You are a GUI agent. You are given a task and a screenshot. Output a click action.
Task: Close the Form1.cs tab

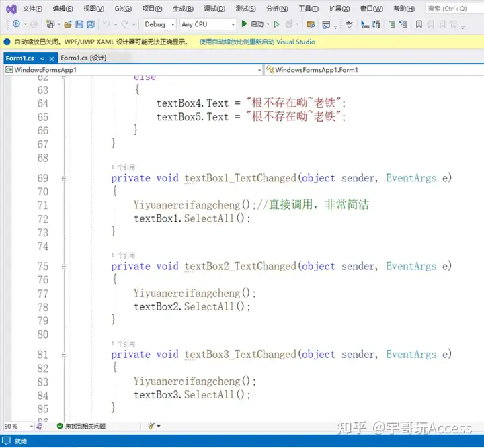52,58
